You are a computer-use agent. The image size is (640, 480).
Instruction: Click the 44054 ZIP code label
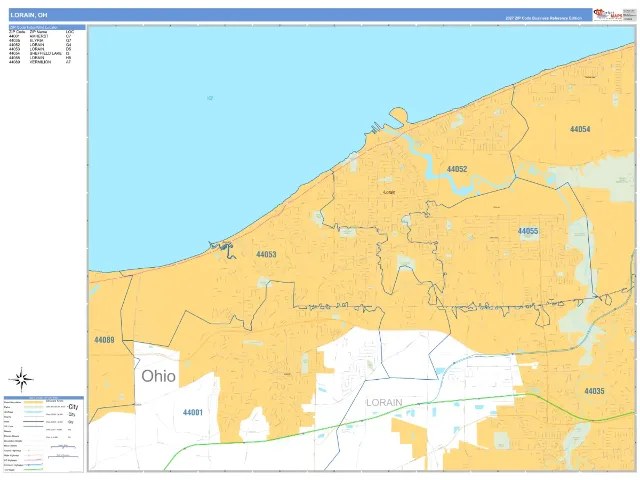[580, 129]
